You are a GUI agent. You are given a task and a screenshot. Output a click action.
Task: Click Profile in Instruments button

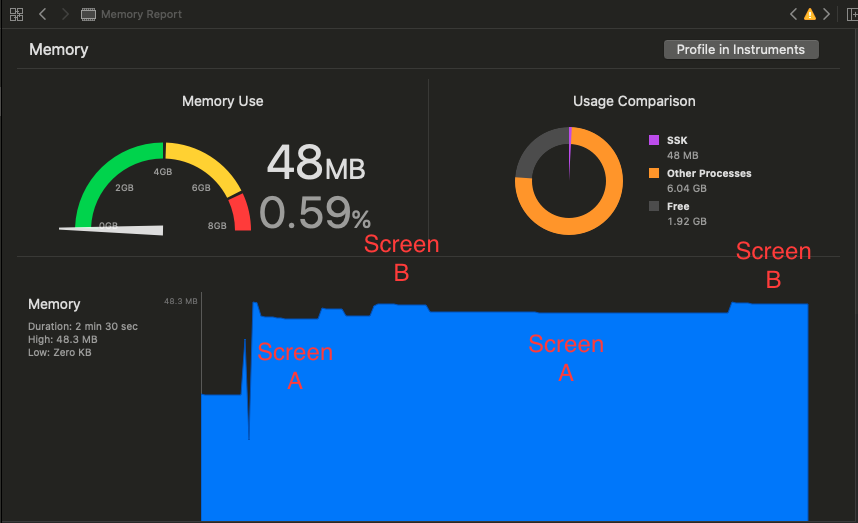tap(741, 50)
